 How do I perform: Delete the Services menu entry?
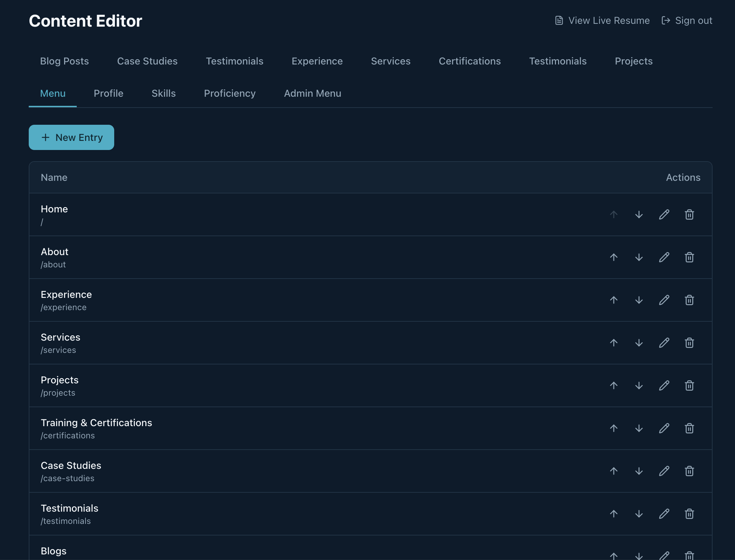689,343
